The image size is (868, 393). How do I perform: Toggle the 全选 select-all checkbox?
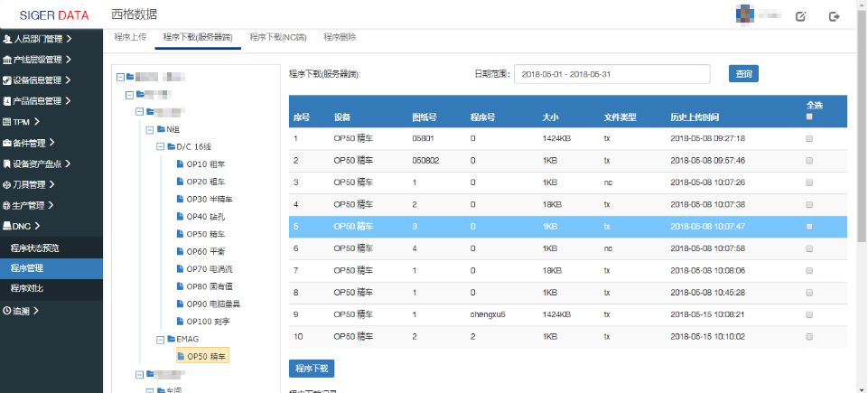click(x=809, y=117)
